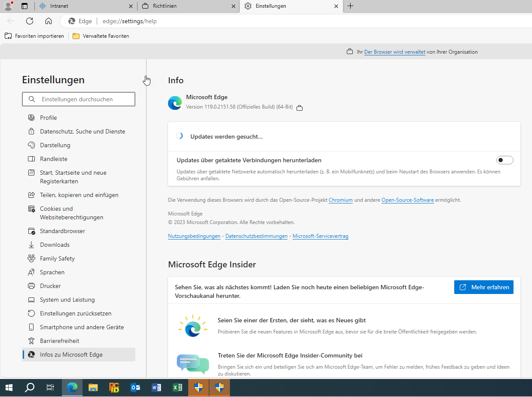The height and width of the screenshot is (397, 532).
Task: Click the briefcase icon beside version number
Action: pos(300,108)
